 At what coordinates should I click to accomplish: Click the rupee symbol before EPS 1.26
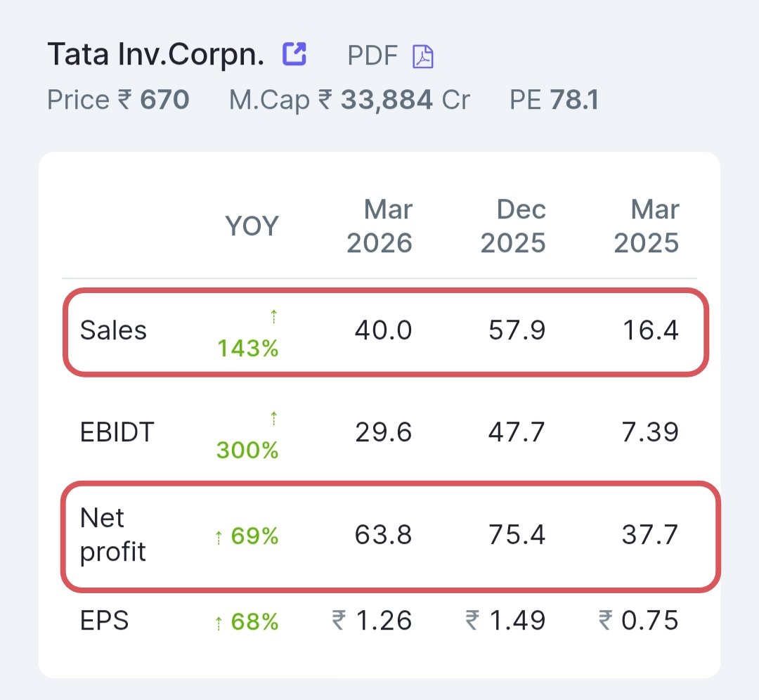click(339, 620)
